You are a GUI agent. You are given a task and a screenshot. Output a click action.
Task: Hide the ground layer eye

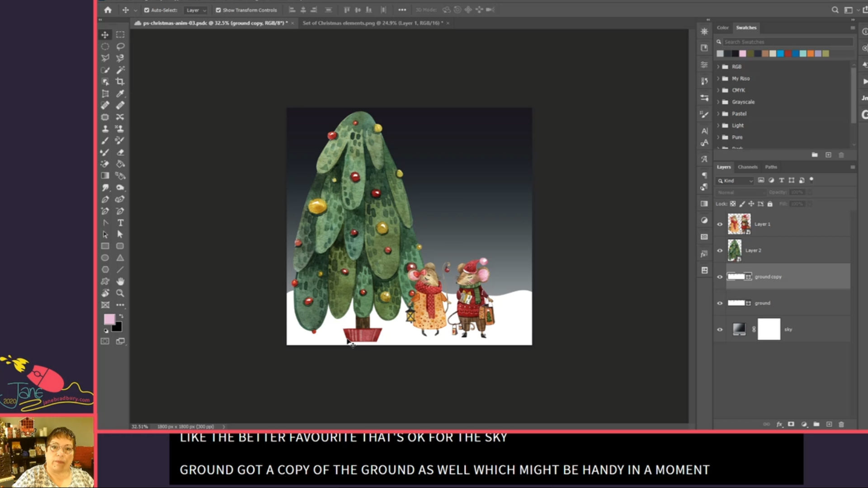[720, 303]
